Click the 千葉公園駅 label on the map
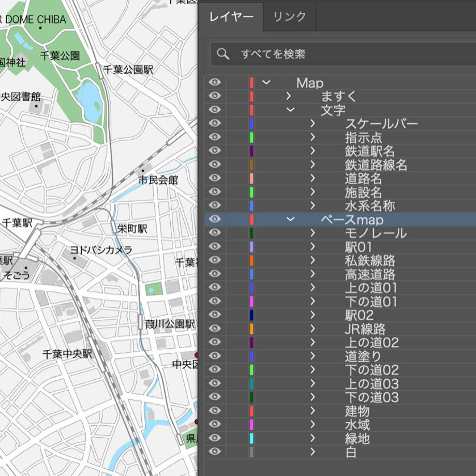The width and height of the screenshot is (476, 476). point(128,69)
